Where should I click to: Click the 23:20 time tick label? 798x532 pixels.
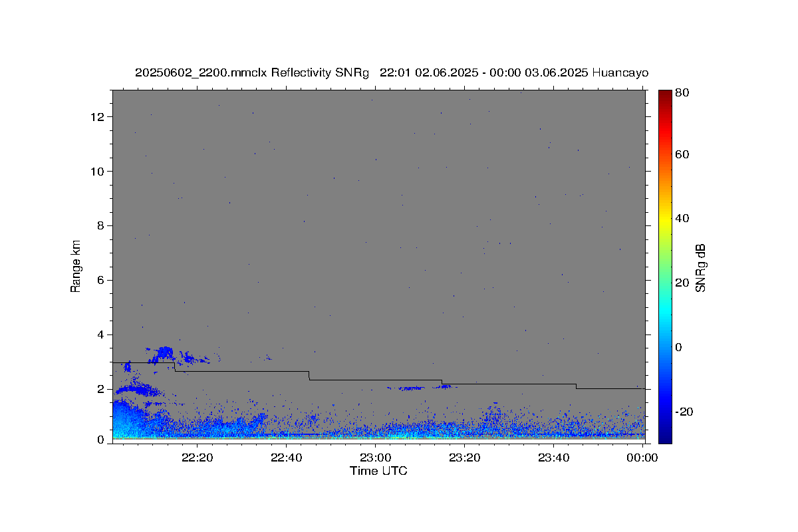(x=465, y=458)
